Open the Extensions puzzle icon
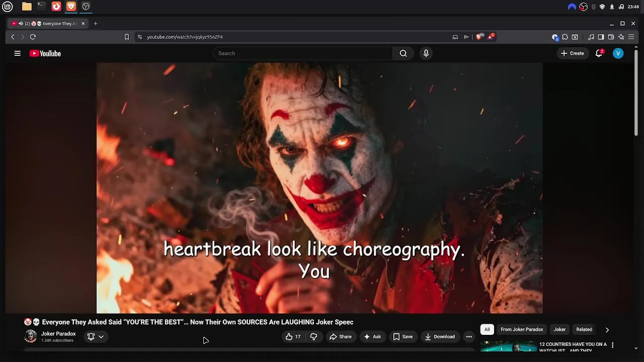The height and width of the screenshot is (362, 644). (x=565, y=37)
